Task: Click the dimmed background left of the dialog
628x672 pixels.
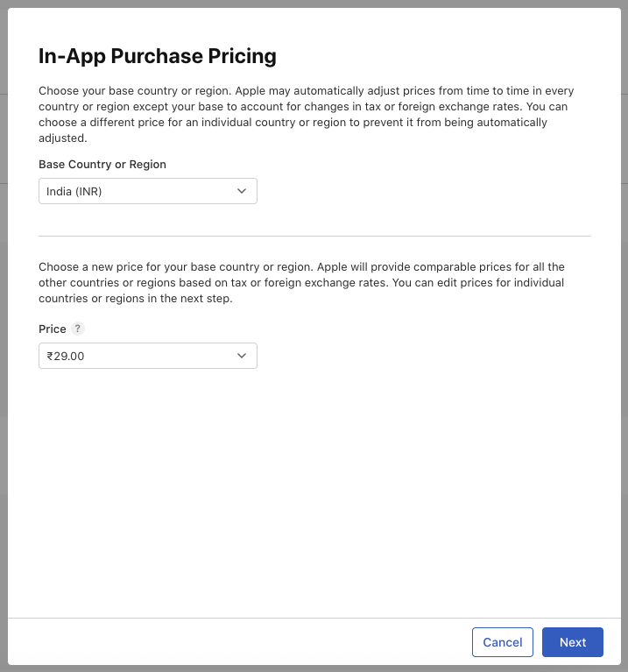Action: coord(4,350)
